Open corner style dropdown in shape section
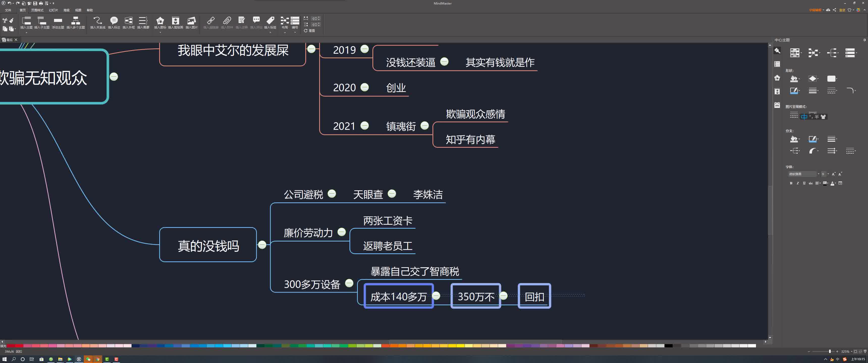This screenshot has width=868, height=363. [x=851, y=90]
